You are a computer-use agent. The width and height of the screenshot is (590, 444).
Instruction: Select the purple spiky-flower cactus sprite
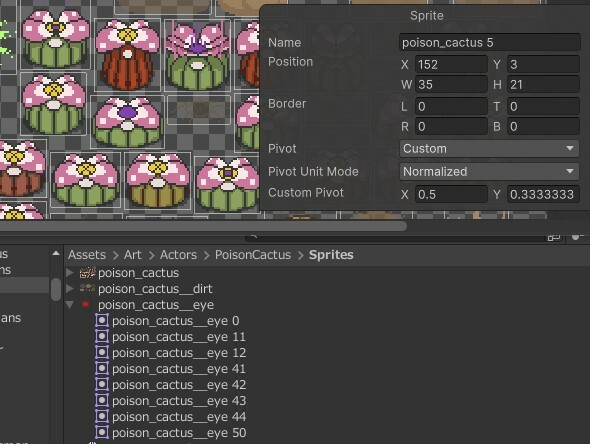[198, 56]
